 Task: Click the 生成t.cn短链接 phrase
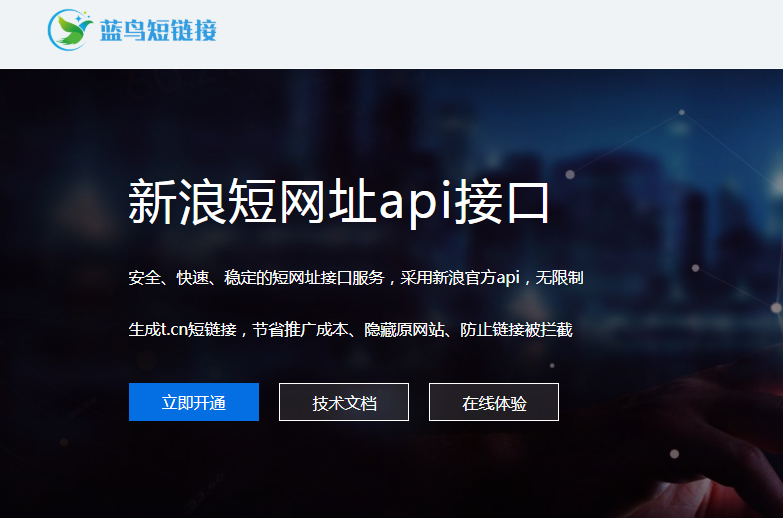182,330
